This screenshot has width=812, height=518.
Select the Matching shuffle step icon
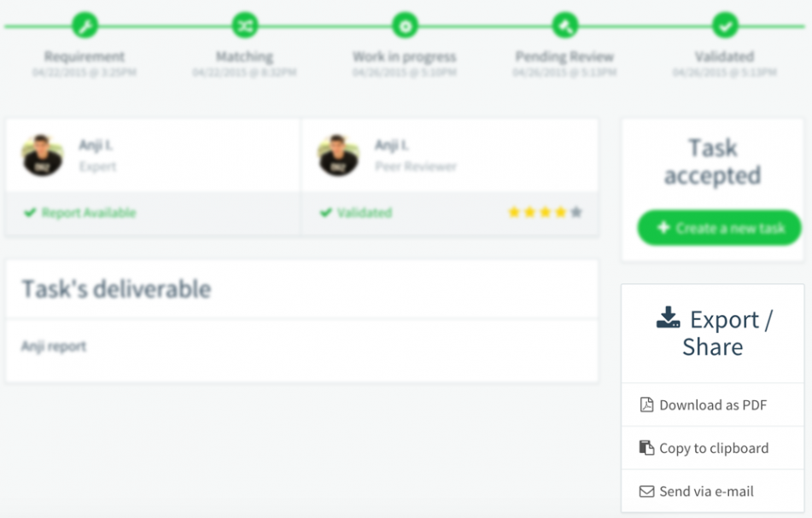click(245, 26)
